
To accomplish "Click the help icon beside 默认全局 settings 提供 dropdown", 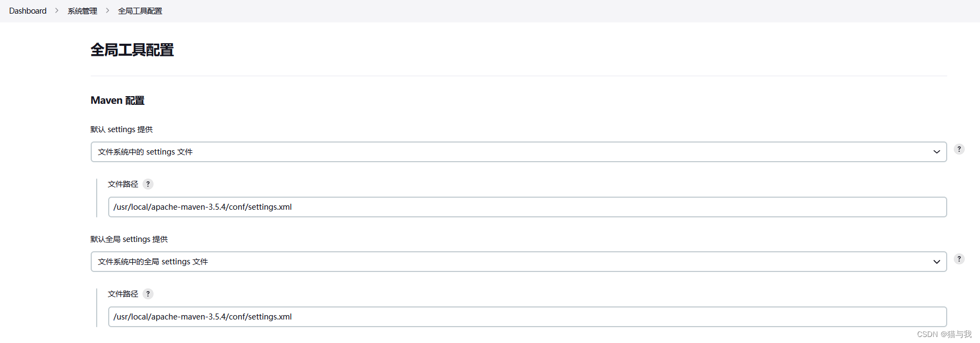I will pos(959,259).
